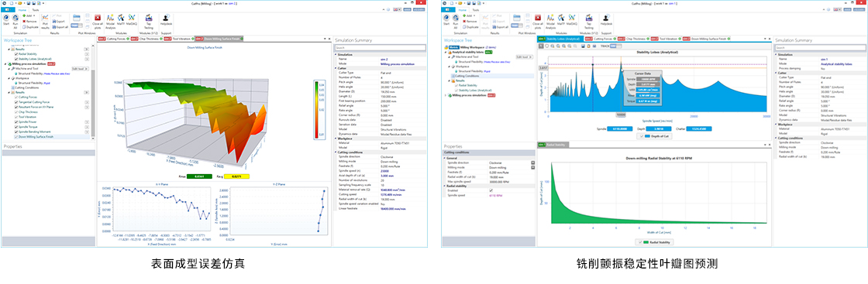The width and height of the screenshot is (868, 284).
Task: Toggle Depth of Cut legend checkbox
Action: (642, 136)
